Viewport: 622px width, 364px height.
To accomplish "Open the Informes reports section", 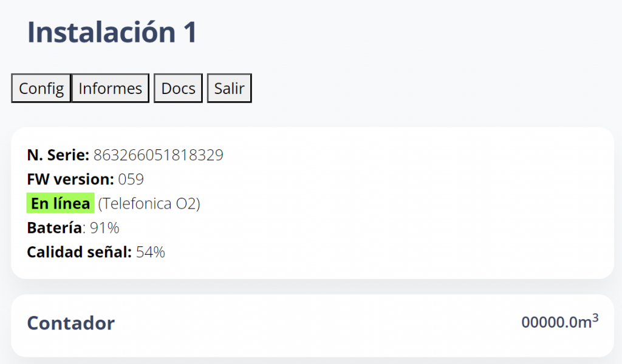I will tap(110, 89).
